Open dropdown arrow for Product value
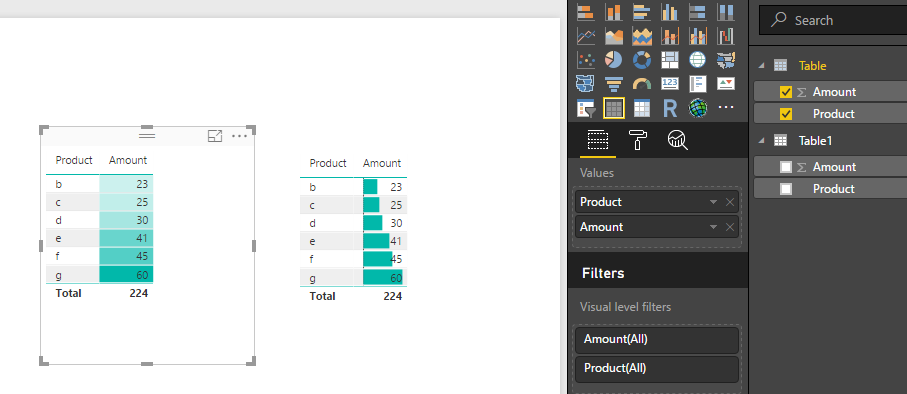The image size is (907, 394). point(713,202)
